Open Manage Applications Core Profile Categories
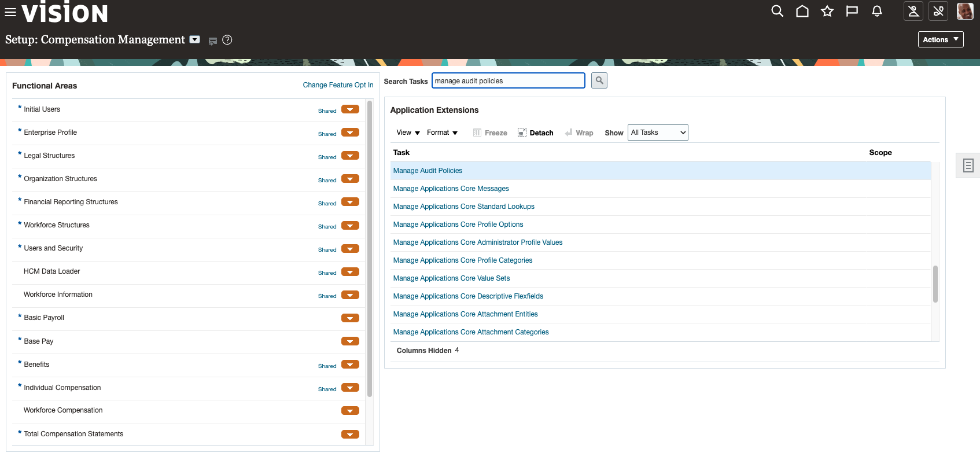 tap(462, 260)
